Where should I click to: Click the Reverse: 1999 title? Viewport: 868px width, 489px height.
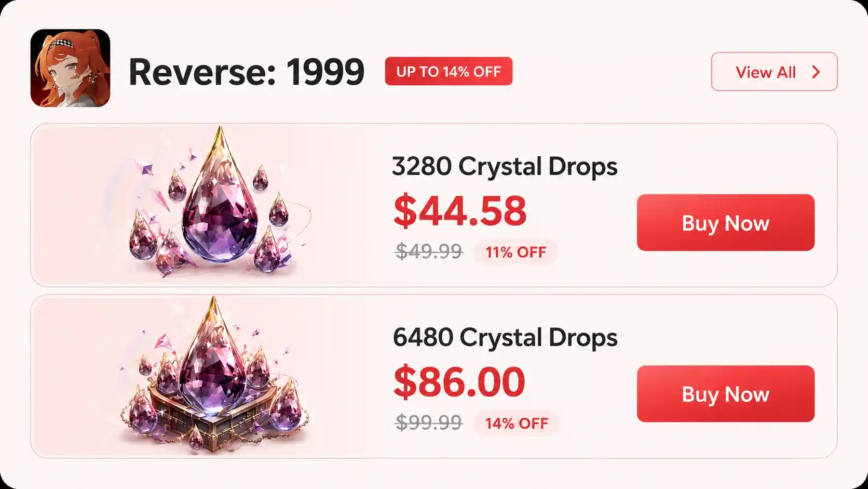[x=247, y=72]
